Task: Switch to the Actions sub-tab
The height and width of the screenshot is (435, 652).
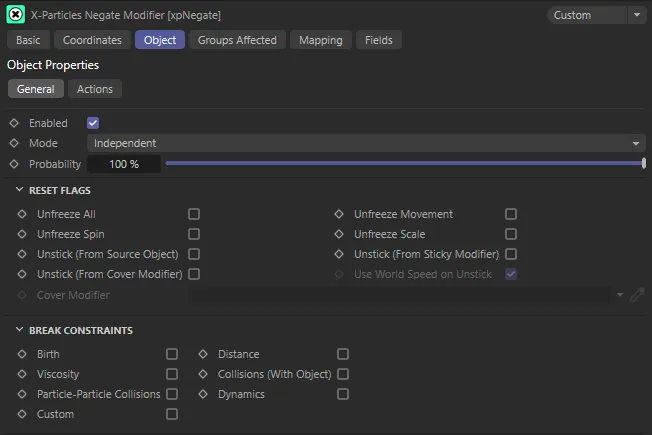Action: click(x=95, y=89)
